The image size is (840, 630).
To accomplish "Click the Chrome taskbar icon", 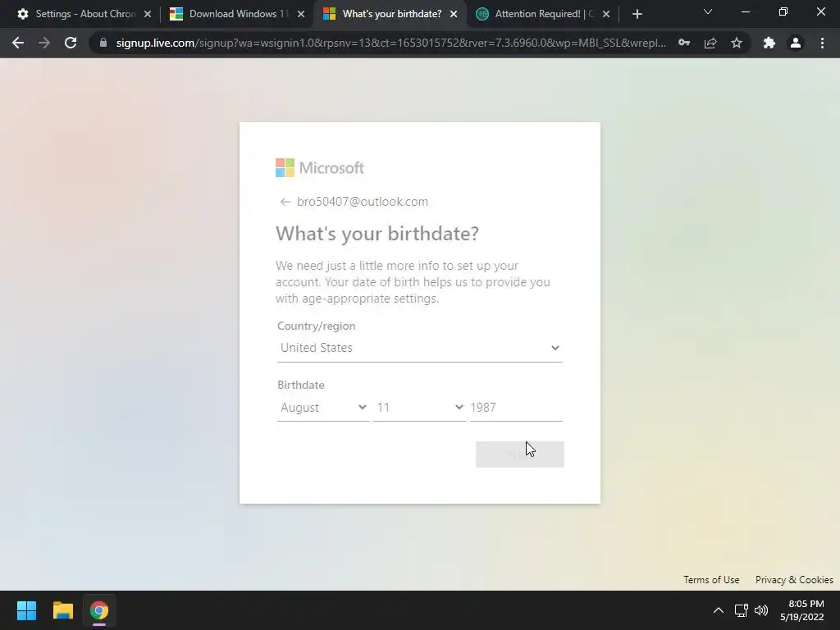I will pos(98,610).
